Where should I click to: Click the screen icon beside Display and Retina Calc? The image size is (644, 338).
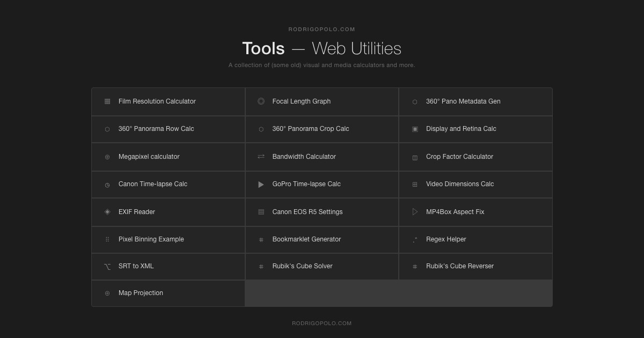415,129
